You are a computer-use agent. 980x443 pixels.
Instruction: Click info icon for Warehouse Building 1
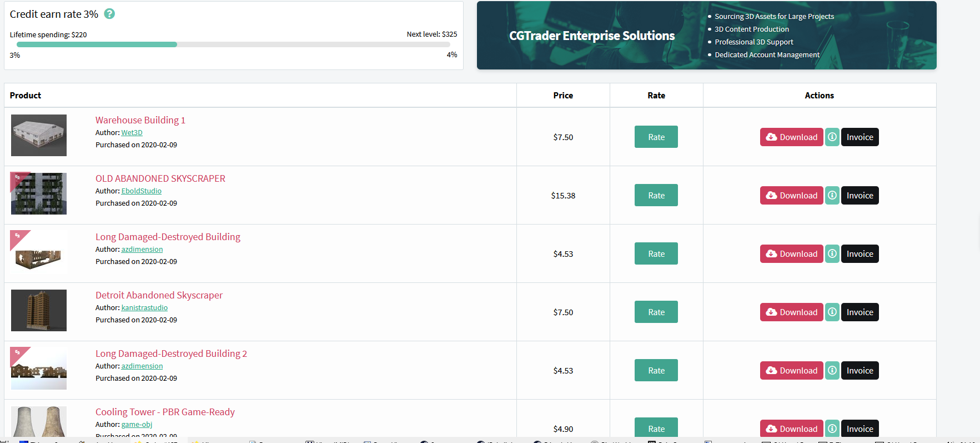[832, 137]
